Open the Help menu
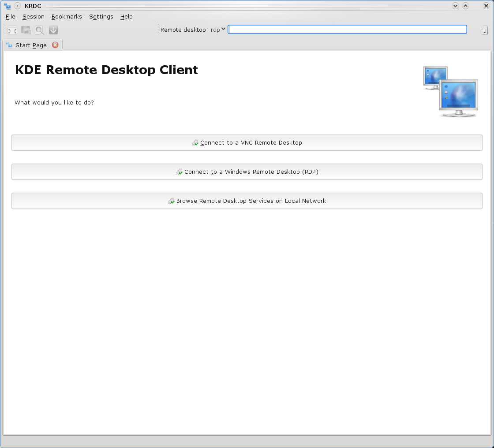The width and height of the screenshot is (494, 448). coord(126,17)
